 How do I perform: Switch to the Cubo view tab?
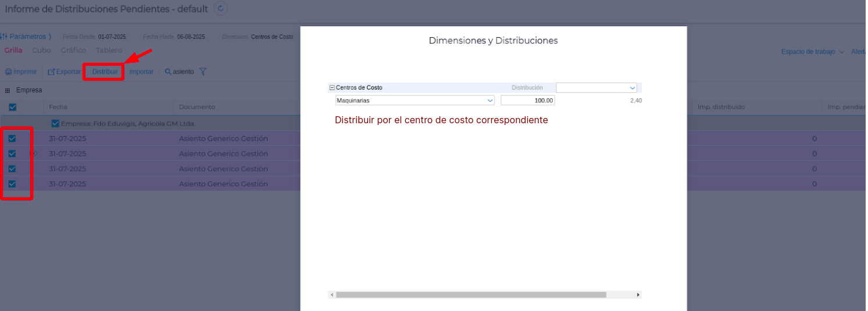[x=41, y=51]
